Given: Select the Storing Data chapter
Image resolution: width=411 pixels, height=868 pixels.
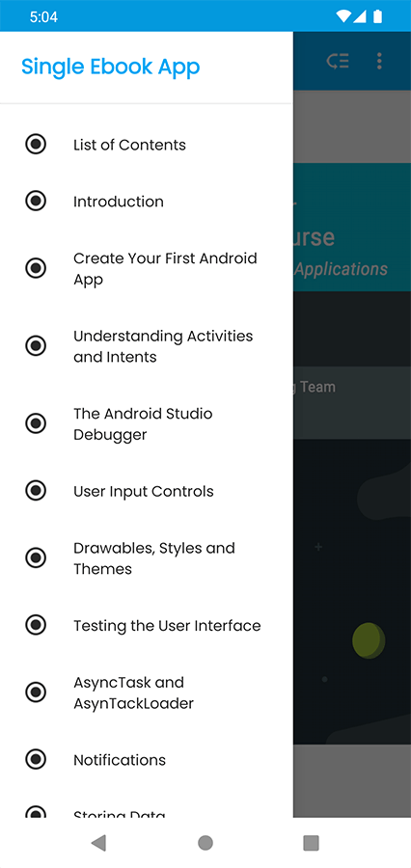Looking at the screenshot, I should click(x=147, y=809).
